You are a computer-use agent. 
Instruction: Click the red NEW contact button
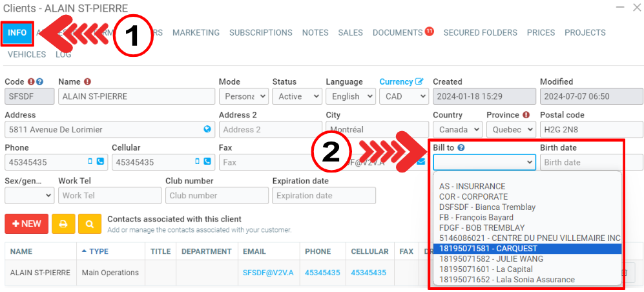pos(26,224)
